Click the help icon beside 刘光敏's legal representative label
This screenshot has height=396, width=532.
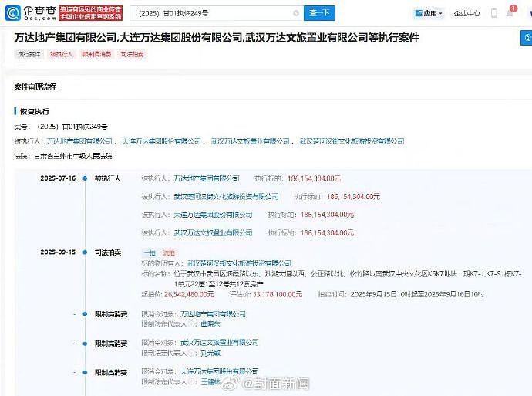click(191, 354)
